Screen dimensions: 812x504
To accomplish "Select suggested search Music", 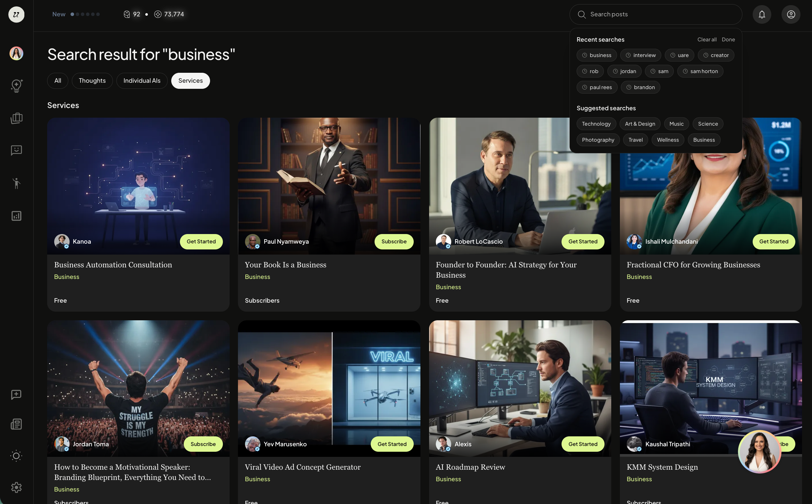I will [676, 124].
